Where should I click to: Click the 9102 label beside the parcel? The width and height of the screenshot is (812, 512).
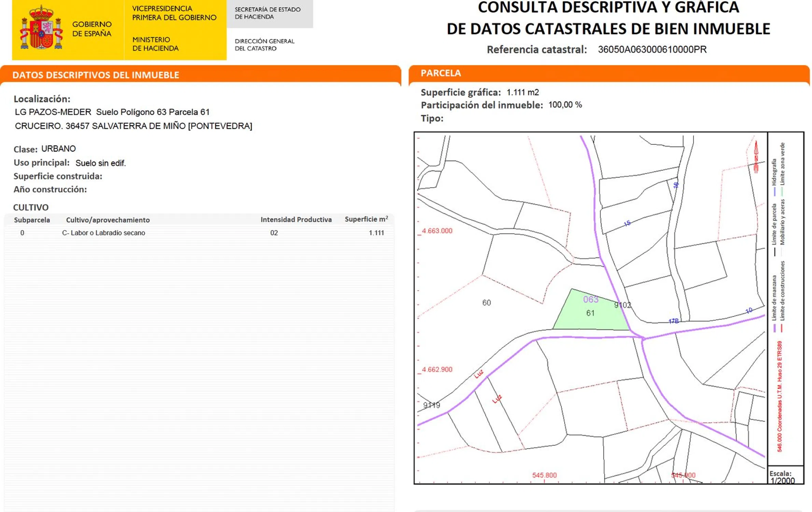pyautogui.click(x=622, y=305)
